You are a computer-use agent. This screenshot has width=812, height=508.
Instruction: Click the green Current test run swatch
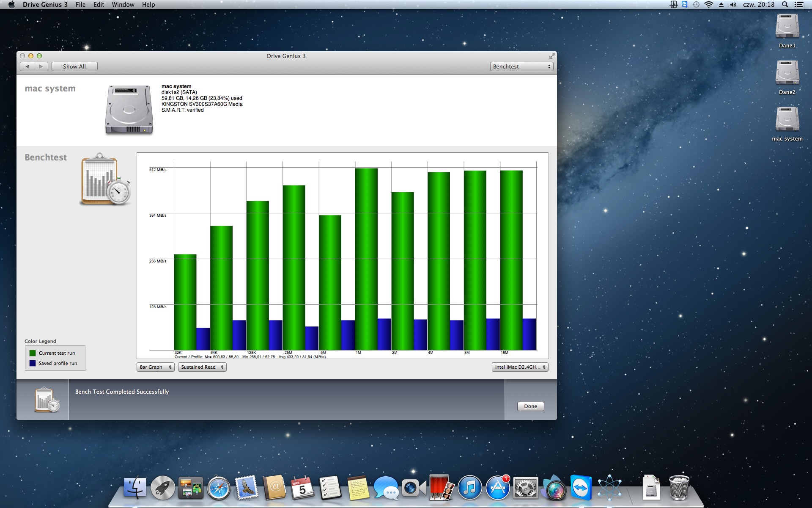click(33, 353)
